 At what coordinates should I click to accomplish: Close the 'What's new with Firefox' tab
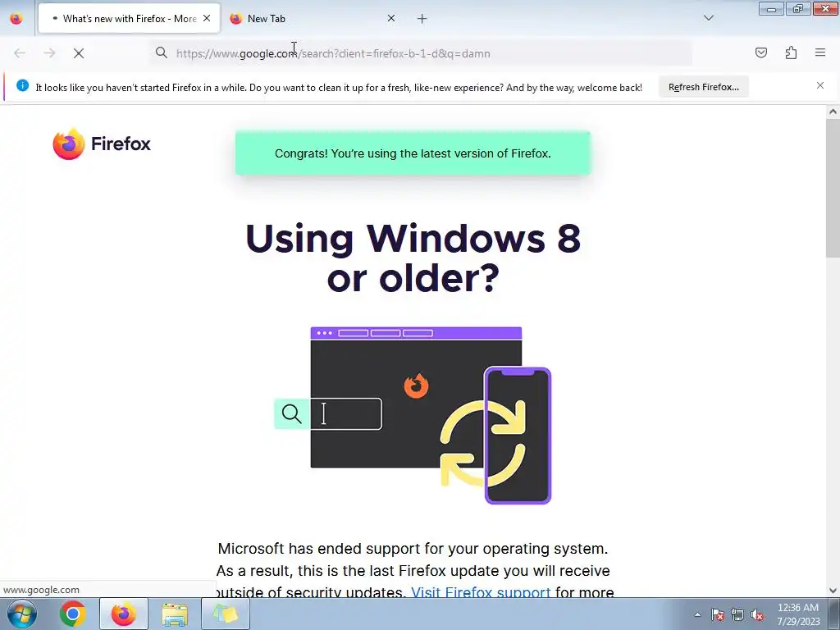point(207,18)
